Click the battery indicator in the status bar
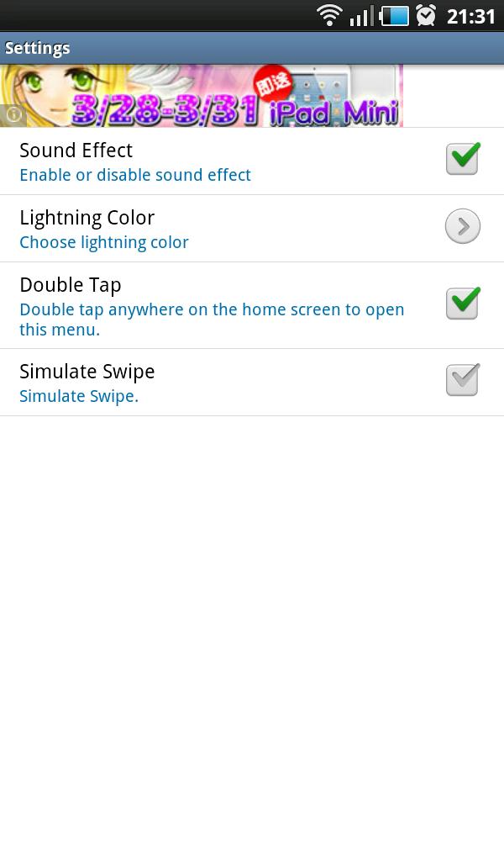Image resolution: width=504 pixels, height=861 pixels. 394,14
